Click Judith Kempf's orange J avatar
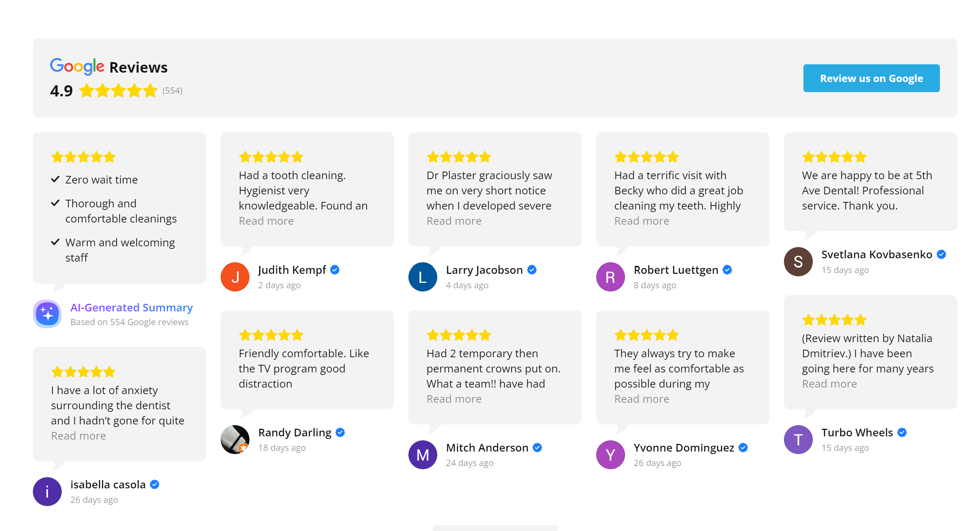 (235, 277)
